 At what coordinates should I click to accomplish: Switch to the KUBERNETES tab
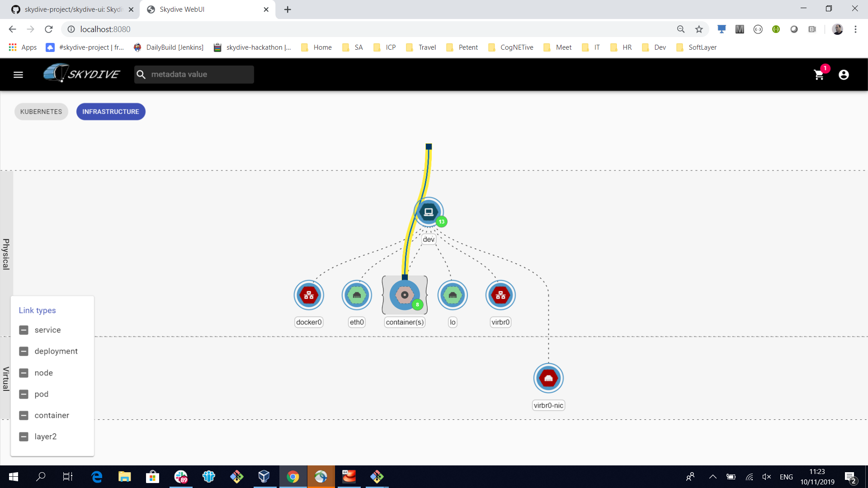point(41,112)
